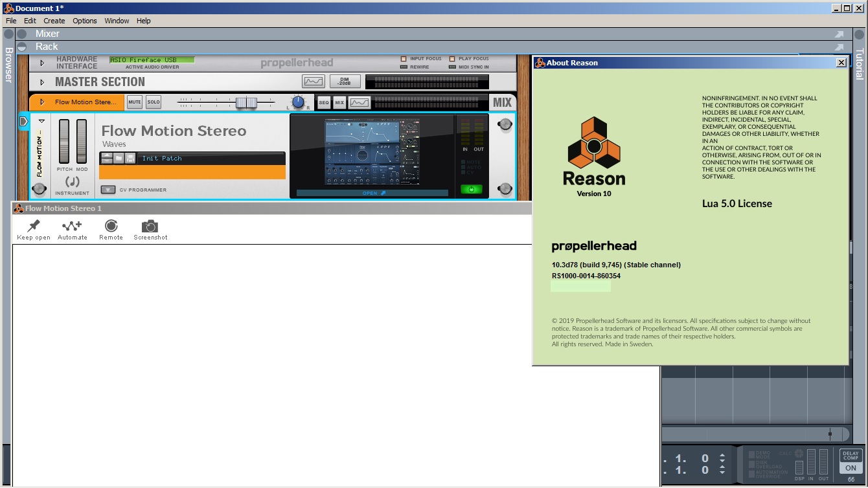Click the mix channel waveform button
Viewport: 868px width, 488px height.
click(x=359, y=102)
